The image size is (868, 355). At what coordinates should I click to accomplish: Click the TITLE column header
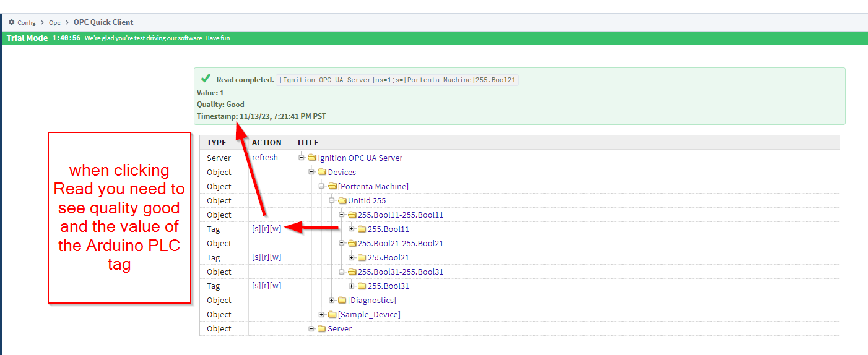click(308, 142)
